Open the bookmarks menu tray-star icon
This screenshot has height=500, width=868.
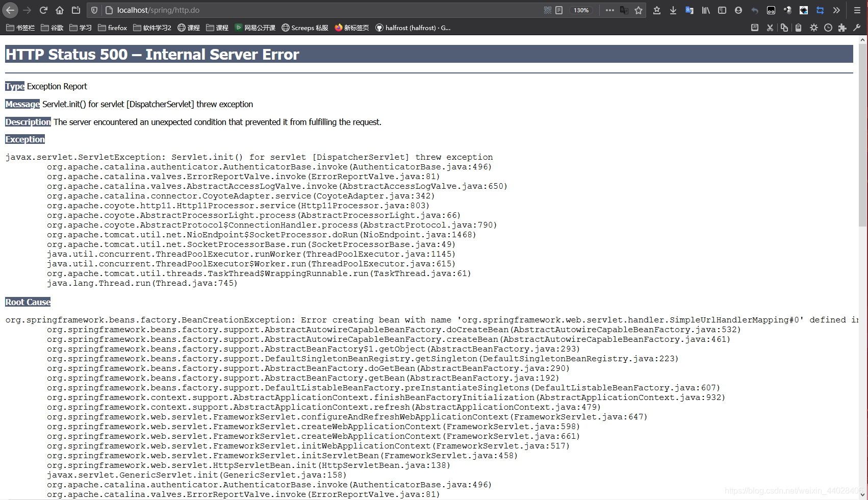(657, 10)
